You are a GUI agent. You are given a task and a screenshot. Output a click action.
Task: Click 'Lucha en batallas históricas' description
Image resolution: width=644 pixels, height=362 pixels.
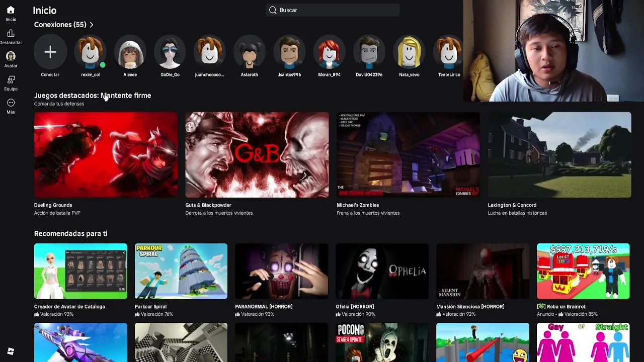[517, 213]
